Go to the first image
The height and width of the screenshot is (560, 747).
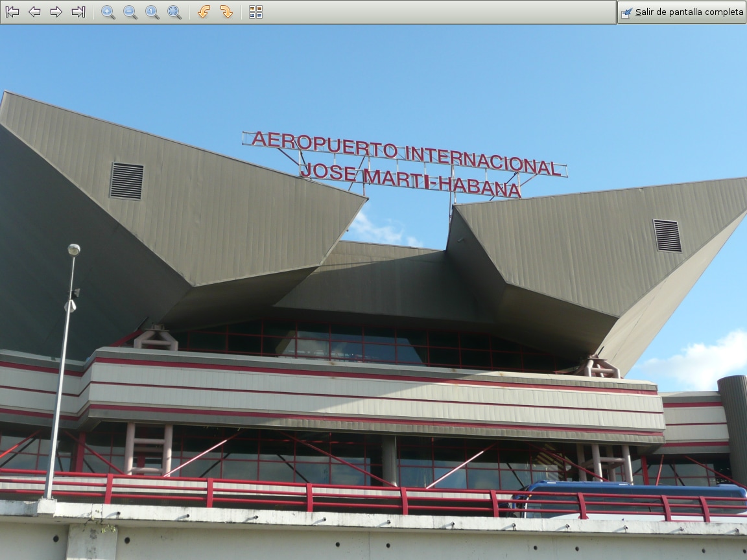point(12,12)
